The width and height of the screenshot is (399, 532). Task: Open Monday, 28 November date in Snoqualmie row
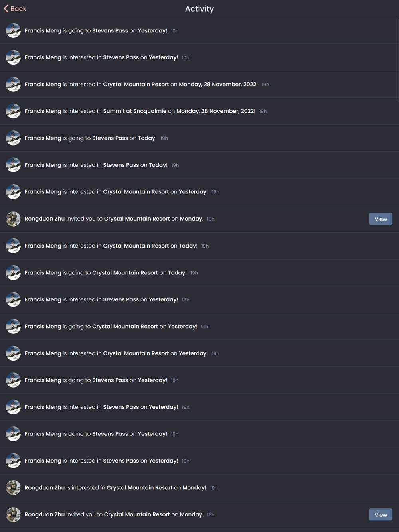pos(215,111)
